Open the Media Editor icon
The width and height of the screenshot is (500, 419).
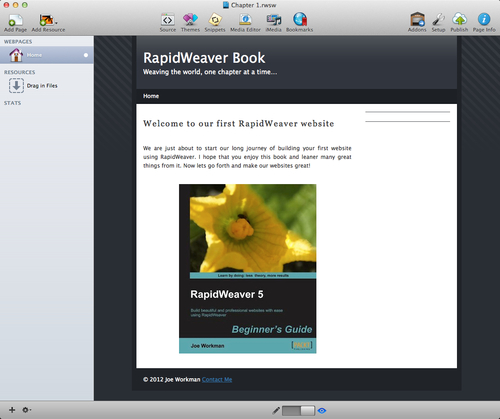point(245,20)
